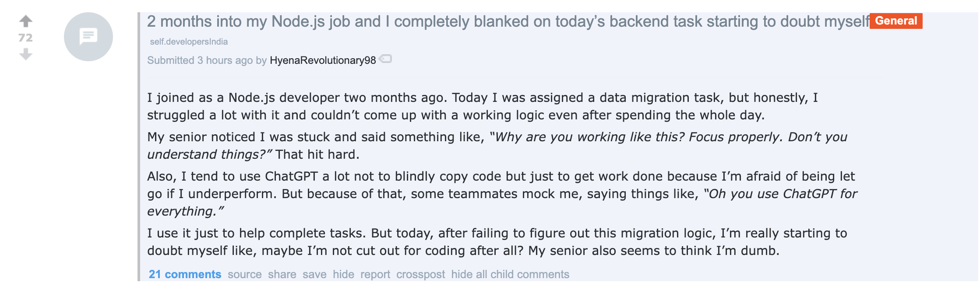Open the post title about blanking on backend task
This screenshot has width=980, height=293.
click(x=508, y=21)
